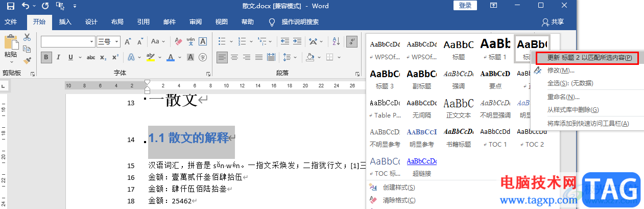Image resolution: width=644 pixels, height=209 pixels.
Task: Toggle Show/Hide paragraph marks
Action: [x=351, y=41]
